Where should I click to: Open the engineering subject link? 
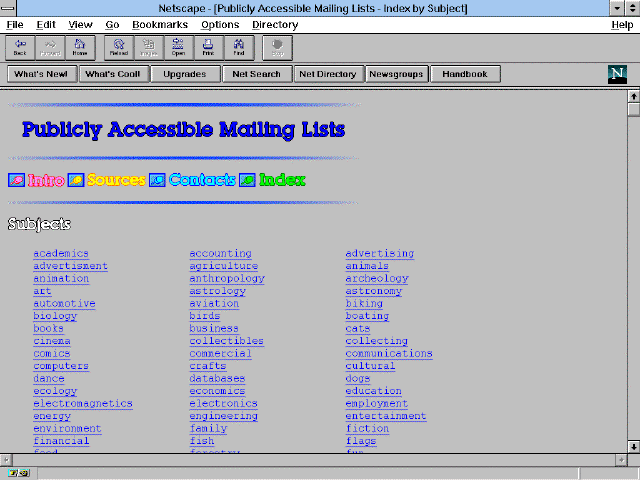[224, 416]
